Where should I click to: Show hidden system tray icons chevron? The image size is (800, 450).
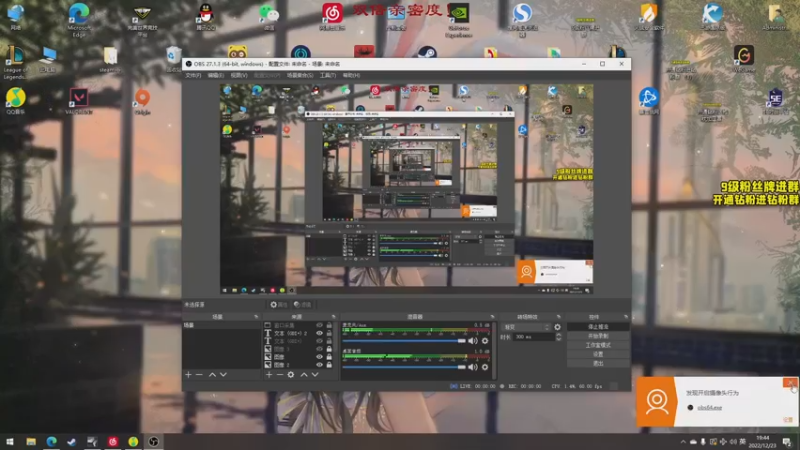click(x=683, y=441)
